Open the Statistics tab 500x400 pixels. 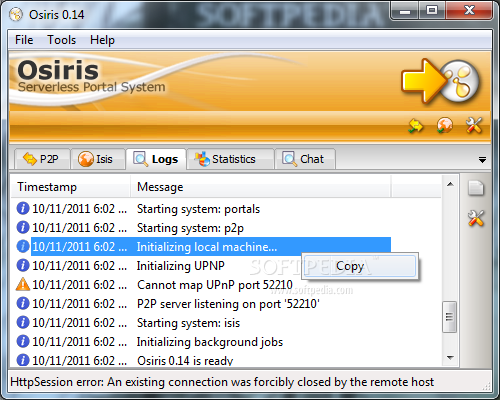point(230,159)
